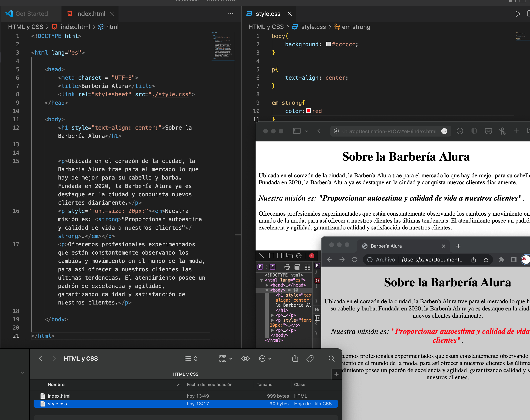Open the Finder list view switcher
This screenshot has width=530, height=420.
pyautogui.click(x=191, y=358)
